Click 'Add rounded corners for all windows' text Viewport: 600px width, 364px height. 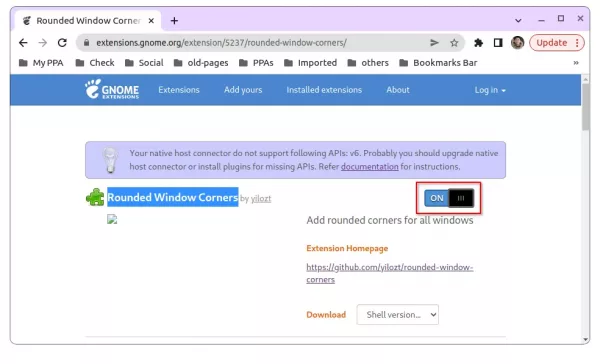pos(390,220)
